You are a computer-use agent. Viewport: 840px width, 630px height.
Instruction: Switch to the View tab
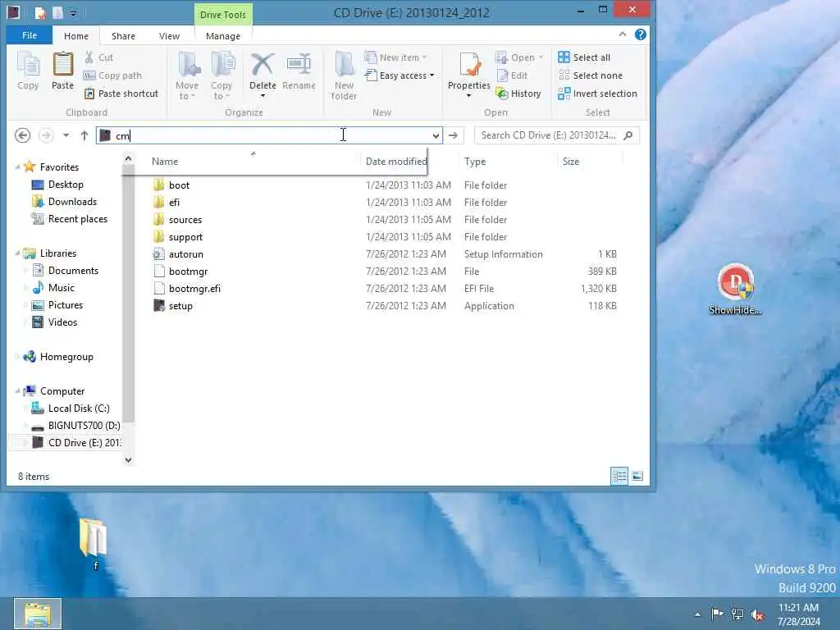169,36
